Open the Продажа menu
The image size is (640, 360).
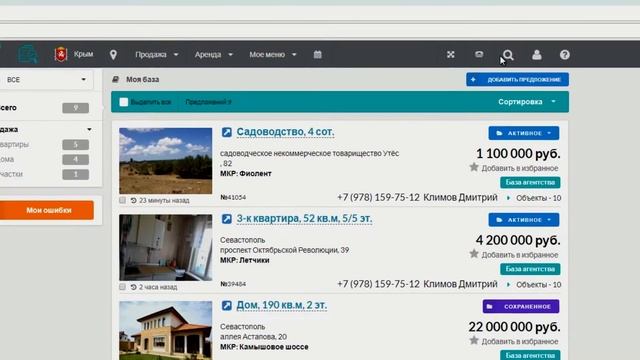(157, 54)
